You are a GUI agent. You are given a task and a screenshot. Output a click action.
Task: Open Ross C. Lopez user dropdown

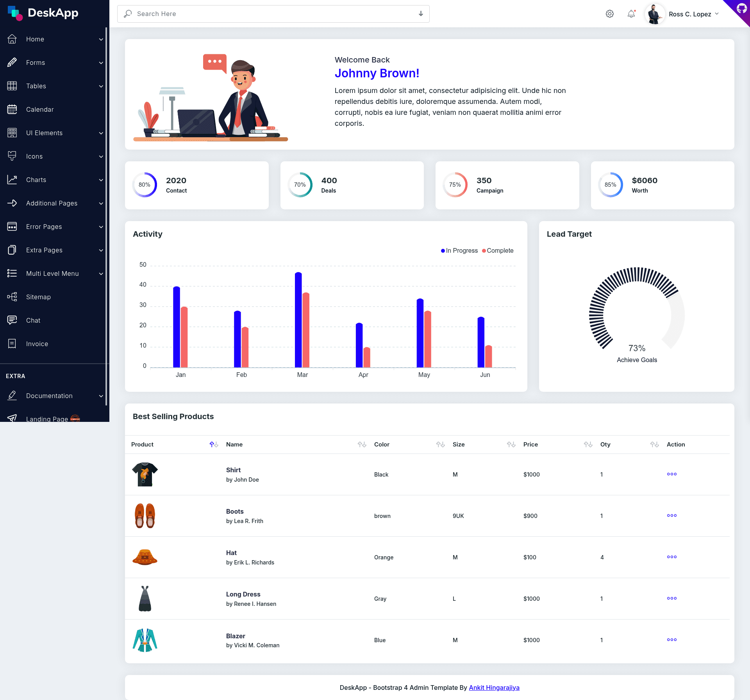(x=682, y=14)
